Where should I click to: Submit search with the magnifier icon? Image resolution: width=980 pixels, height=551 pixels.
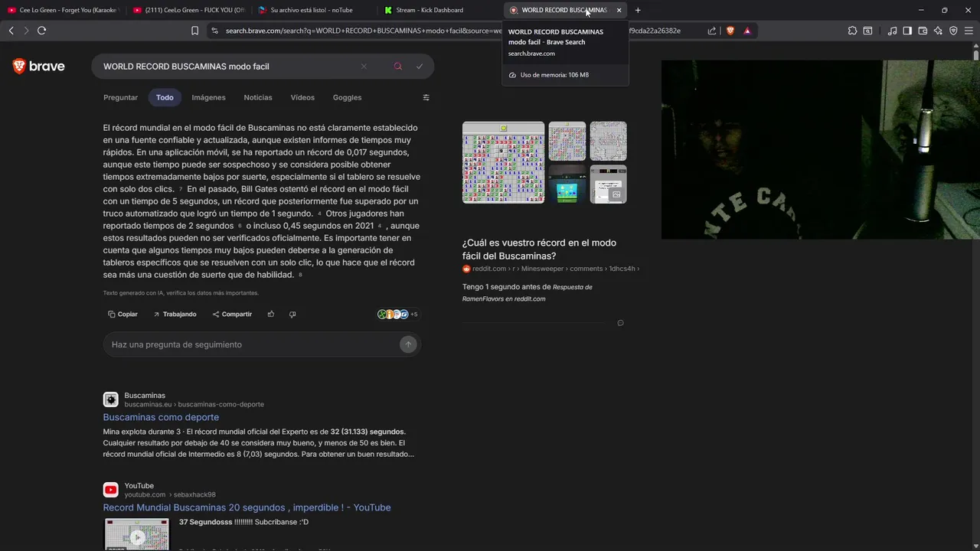coord(397,67)
